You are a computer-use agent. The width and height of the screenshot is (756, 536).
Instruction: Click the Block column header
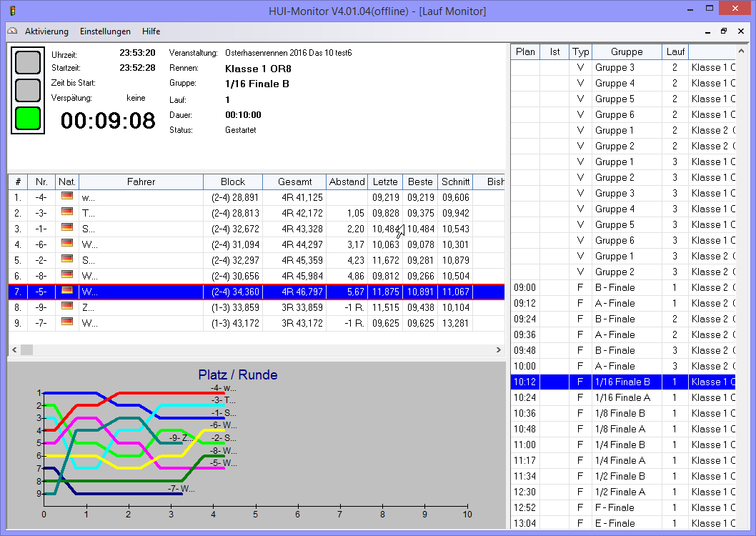point(233,182)
